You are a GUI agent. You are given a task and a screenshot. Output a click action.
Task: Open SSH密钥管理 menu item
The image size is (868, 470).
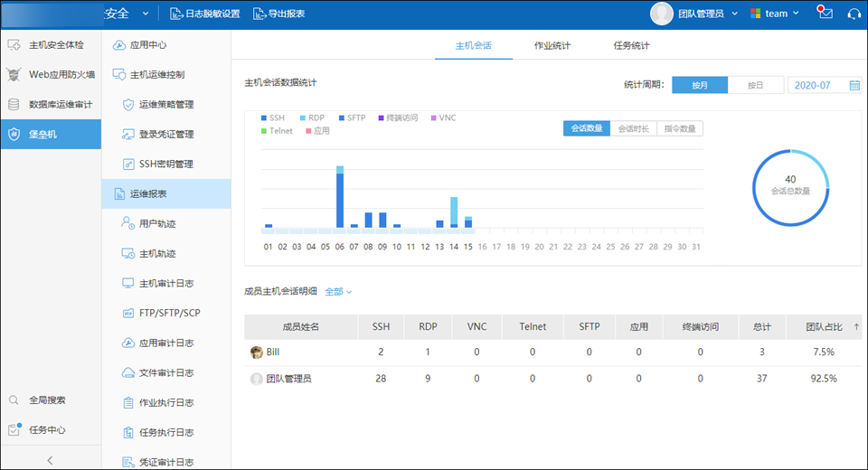(x=166, y=164)
